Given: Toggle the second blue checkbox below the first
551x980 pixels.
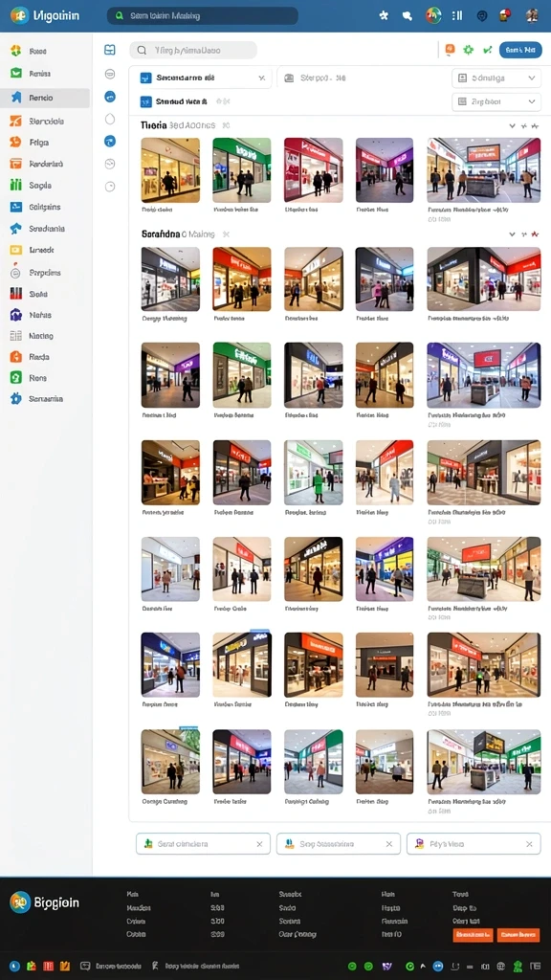Looking at the screenshot, I should 146,101.
